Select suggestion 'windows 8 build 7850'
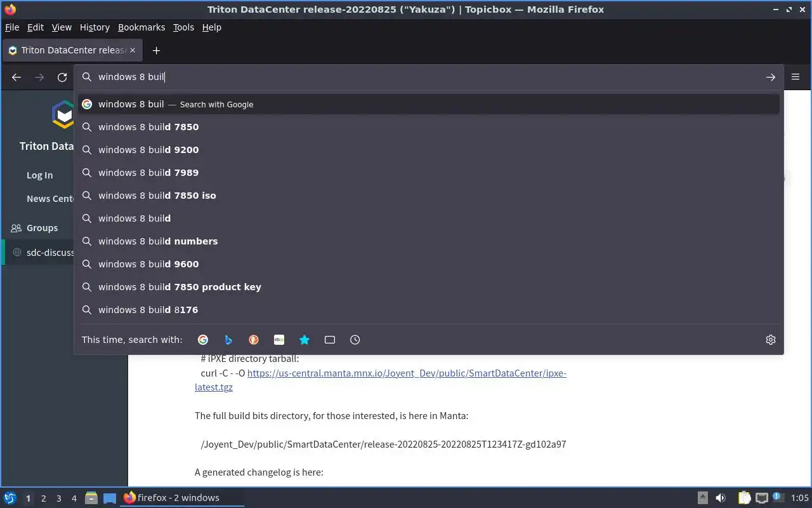This screenshot has width=812, height=508. click(x=429, y=127)
